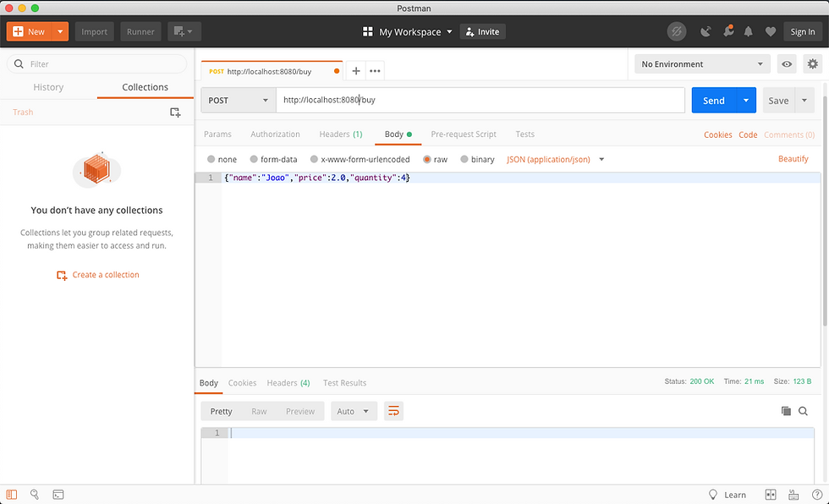Send the request

pos(713,101)
